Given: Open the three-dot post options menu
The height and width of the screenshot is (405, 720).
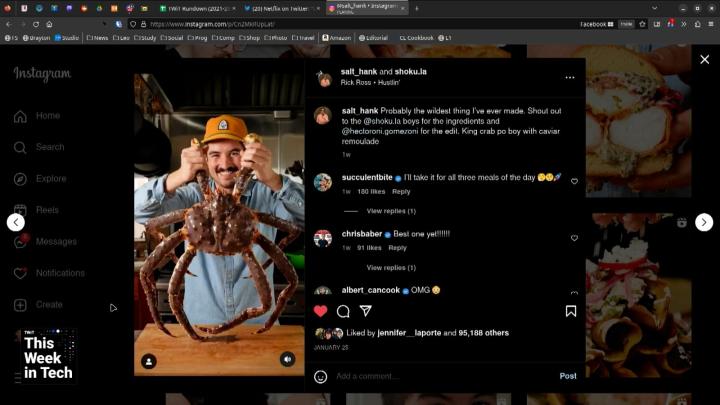Looking at the screenshot, I should click(569, 77).
